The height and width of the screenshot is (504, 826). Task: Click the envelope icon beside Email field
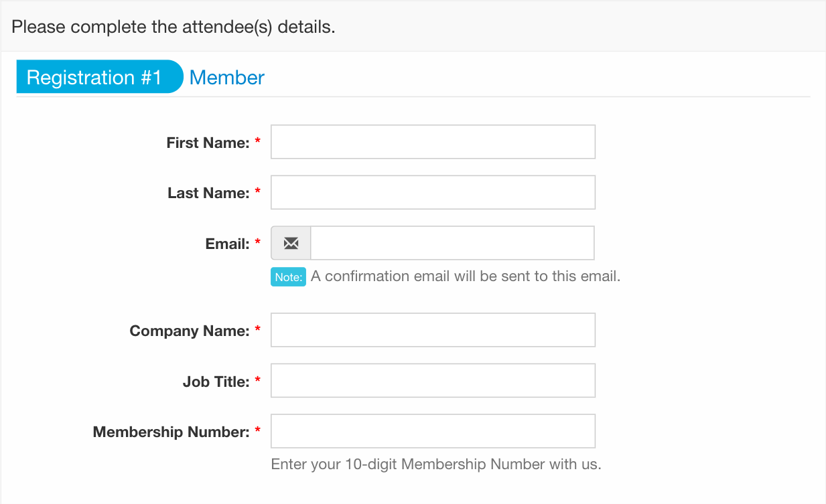pos(291,243)
